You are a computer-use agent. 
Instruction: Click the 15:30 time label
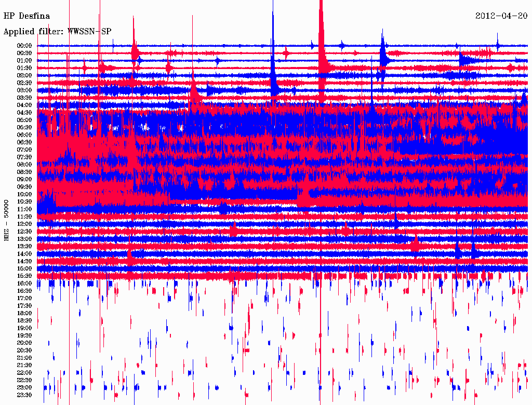24,276
